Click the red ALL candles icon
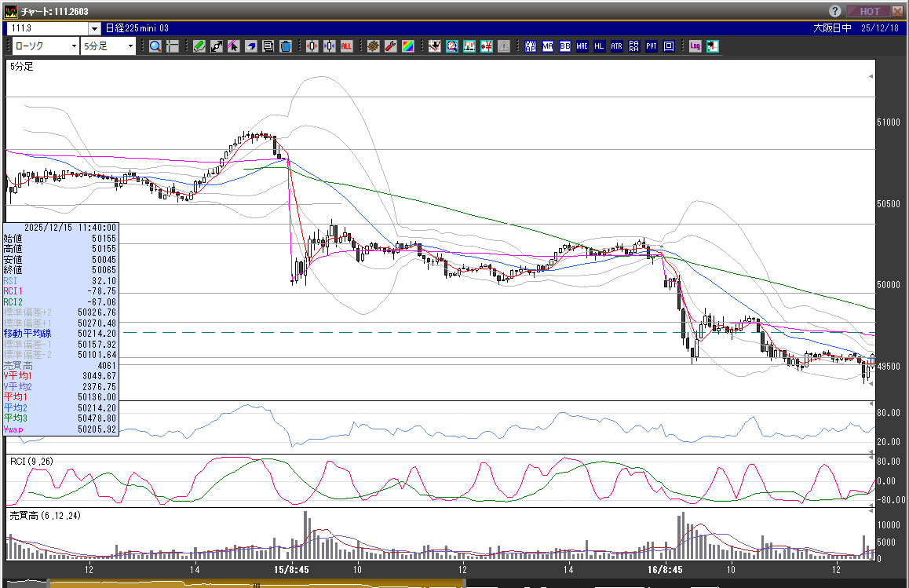 [346, 46]
